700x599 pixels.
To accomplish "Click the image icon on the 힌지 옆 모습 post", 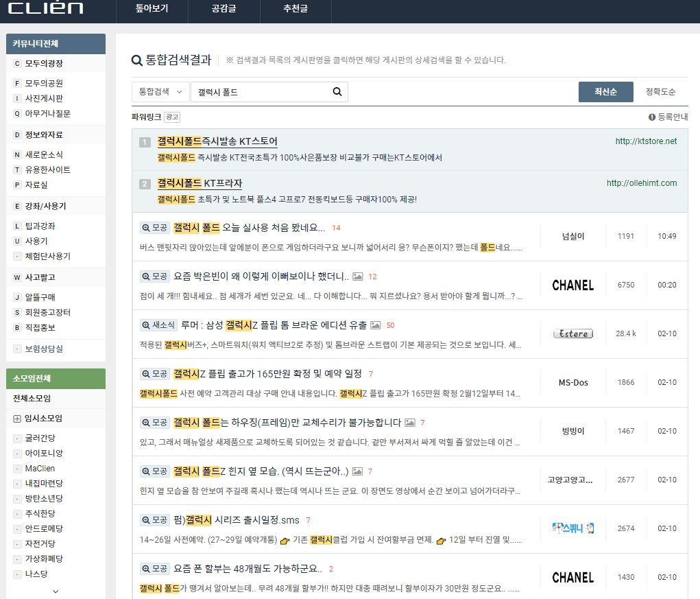I will (357, 471).
